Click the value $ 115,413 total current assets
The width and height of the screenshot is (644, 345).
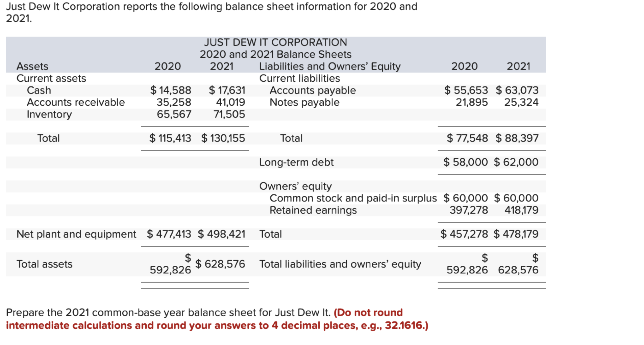(x=170, y=138)
